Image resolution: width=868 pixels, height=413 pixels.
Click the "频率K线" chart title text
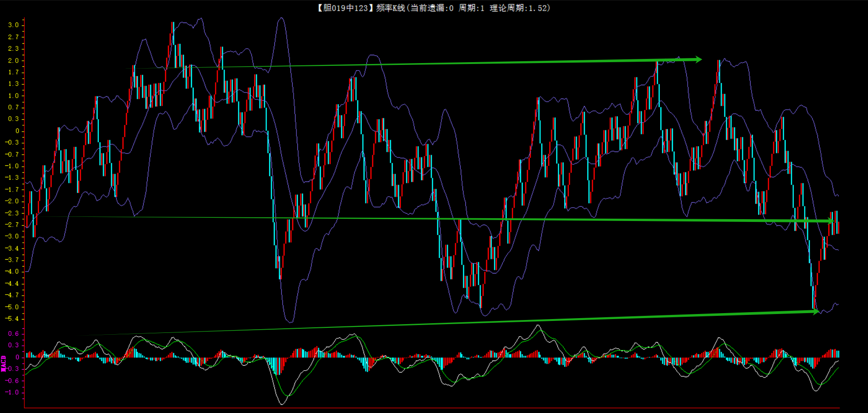(390, 8)
